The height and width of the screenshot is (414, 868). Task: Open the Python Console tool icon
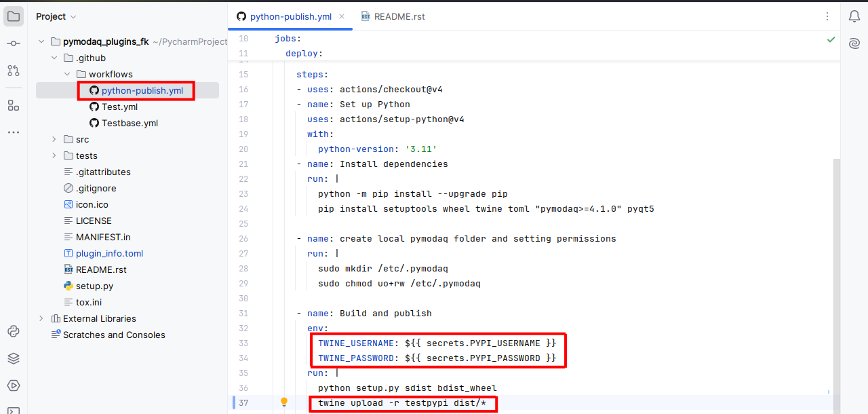(14, 331)
